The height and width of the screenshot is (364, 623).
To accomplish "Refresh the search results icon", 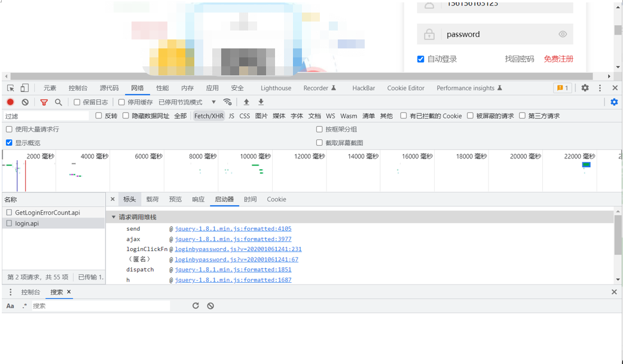I will 196,305.
